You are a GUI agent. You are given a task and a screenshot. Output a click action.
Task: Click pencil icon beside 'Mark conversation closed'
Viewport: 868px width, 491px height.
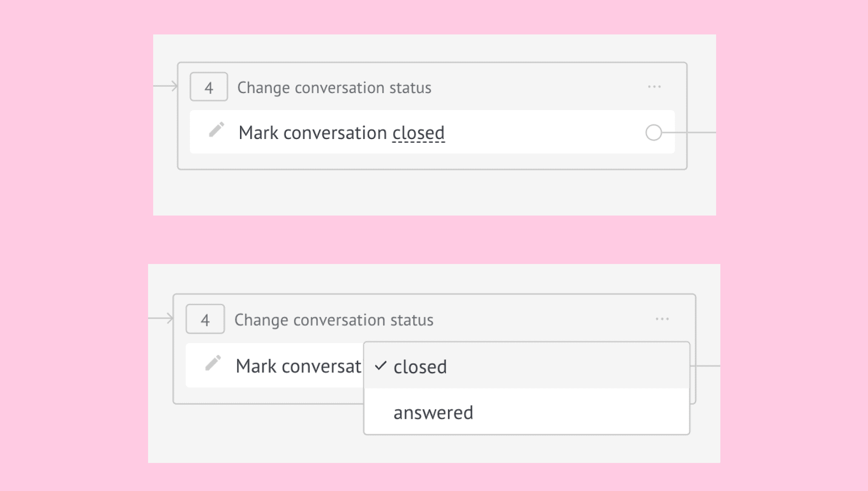[217, 130]
